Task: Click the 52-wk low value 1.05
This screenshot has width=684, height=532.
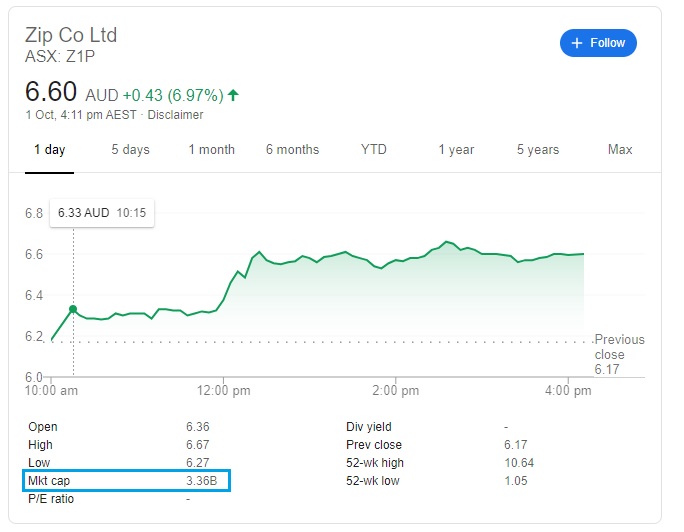Action: pyautogui.click(x=516, y=481)
